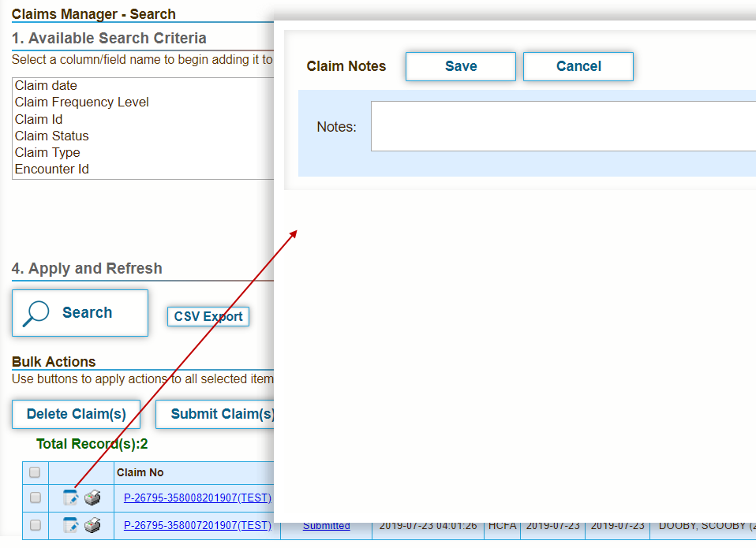The width and height of the screenshot is (756, 548).
Task: Choose 'Claim Type' from the list
Action: (47, 152)
